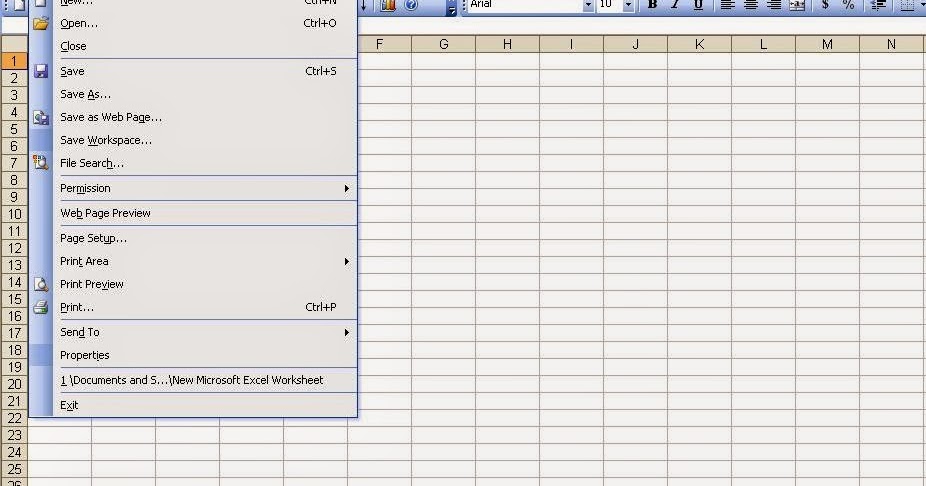This screenshot has height=486, width=926.
Task: Center cell text horizontally
Action: tap(751, 5)
